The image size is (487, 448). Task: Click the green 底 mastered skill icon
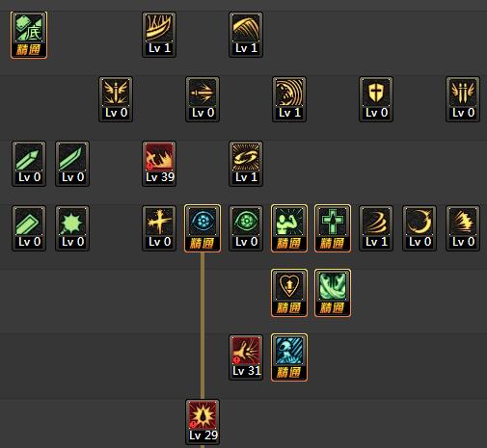coord(29,36)
